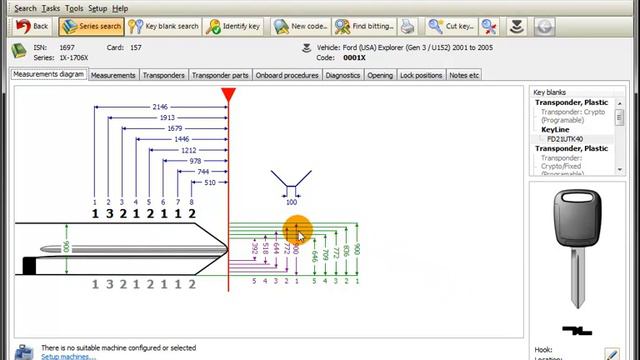640x360 pixels.
Task: Click the Card value 157
Action: [136, 48]
